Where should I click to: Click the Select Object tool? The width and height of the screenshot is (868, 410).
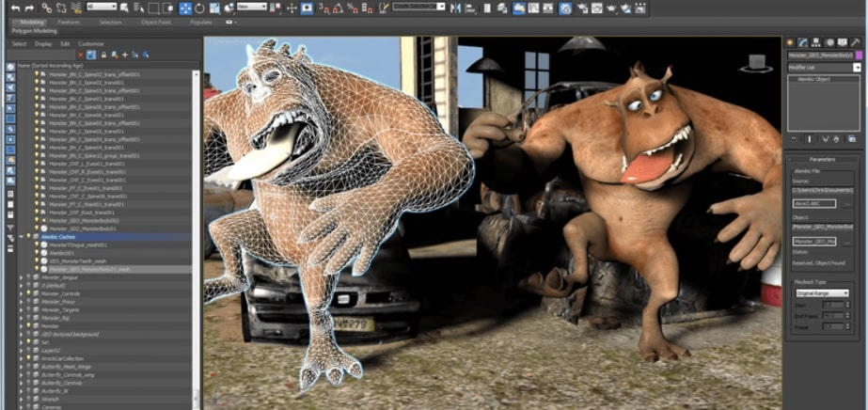pos(124,8)
